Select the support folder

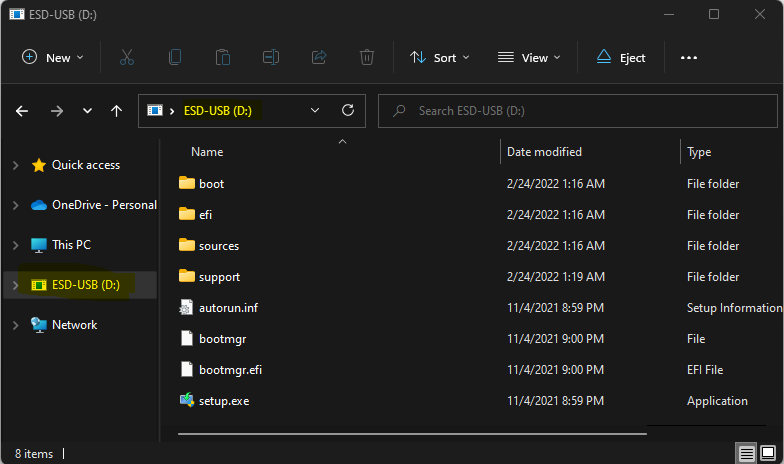[220, 277]
